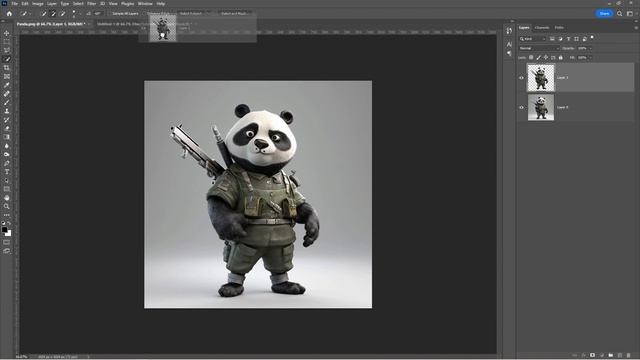The width and height of the screenshot is (640, 360).
Task: Select the Zoom tool in toolbar
Action: click(7, 206)
